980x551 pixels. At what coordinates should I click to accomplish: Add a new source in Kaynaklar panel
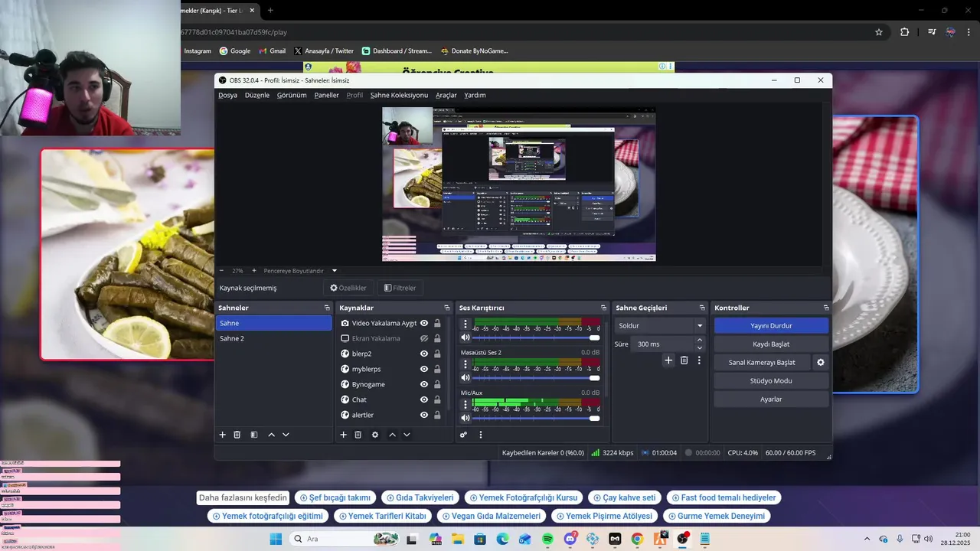[x=344, y=435]
